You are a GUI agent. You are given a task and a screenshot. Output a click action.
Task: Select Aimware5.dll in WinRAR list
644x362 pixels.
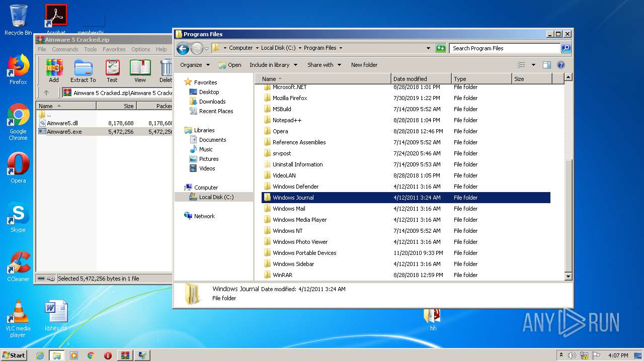(x=62, y=123)
